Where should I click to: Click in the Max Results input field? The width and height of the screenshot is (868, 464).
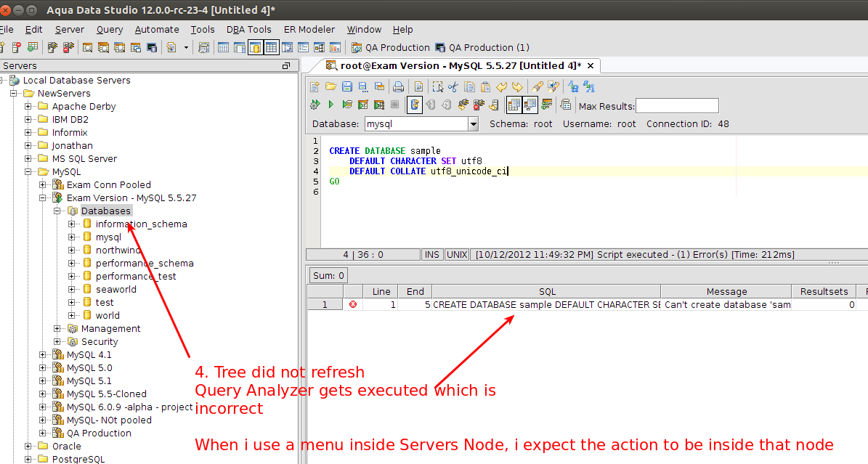677,106
